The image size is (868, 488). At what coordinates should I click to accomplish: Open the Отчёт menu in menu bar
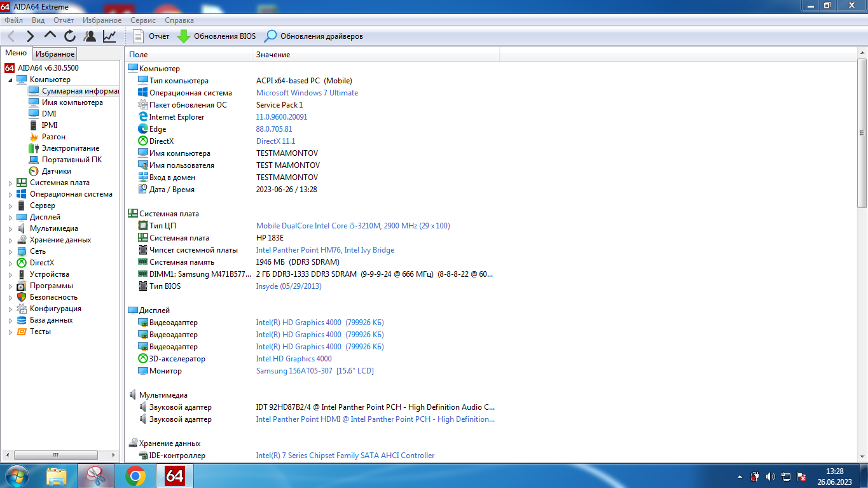click(64, 20)
